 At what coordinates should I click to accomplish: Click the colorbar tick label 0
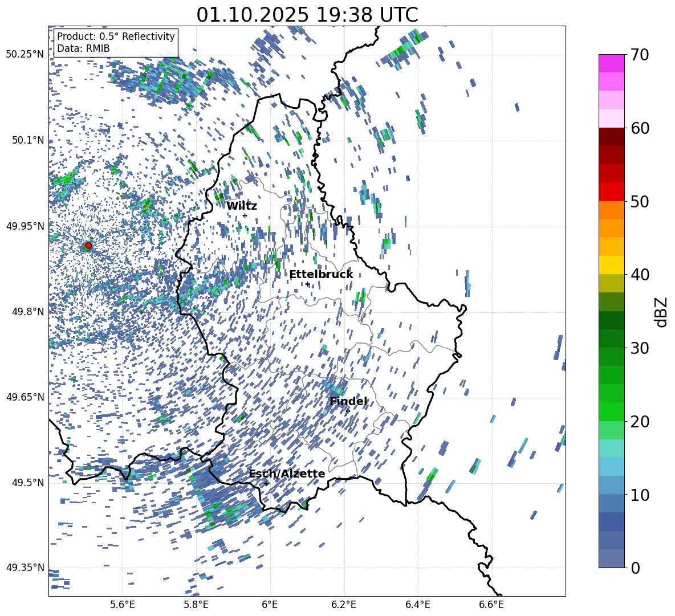point(635,568)
